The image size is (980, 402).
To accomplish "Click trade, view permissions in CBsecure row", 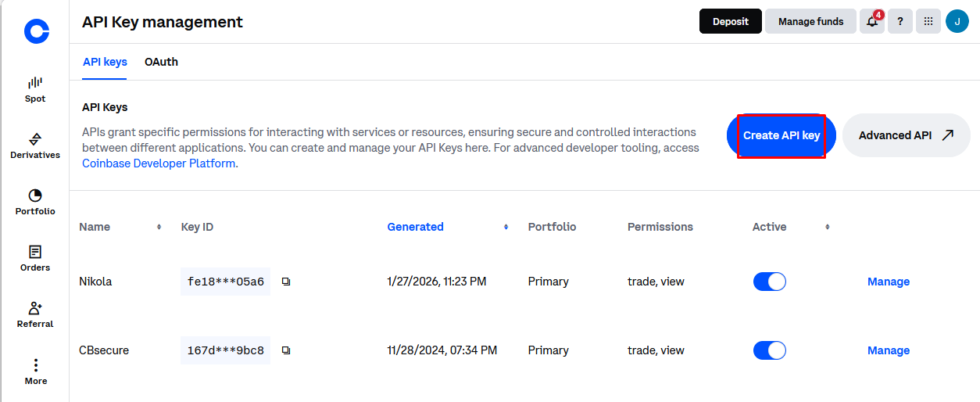I will [656, 350].
